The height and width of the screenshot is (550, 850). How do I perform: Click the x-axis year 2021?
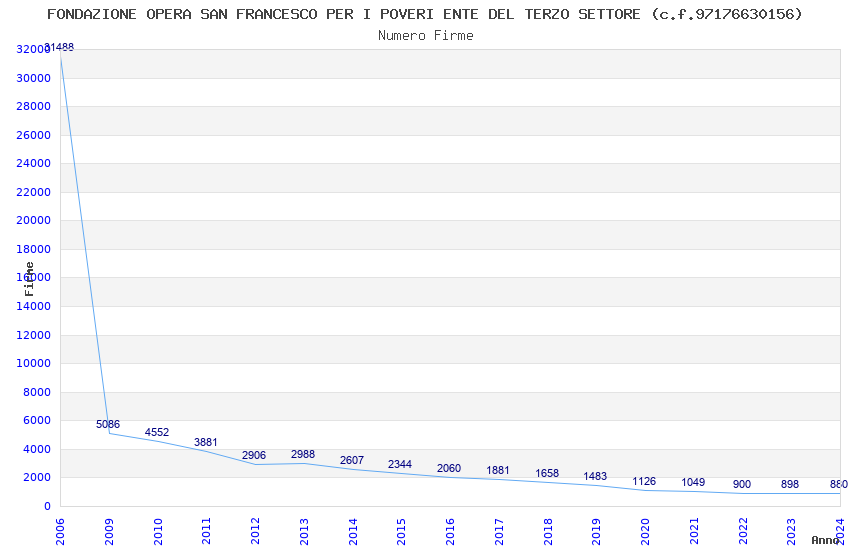pos(694,532)
